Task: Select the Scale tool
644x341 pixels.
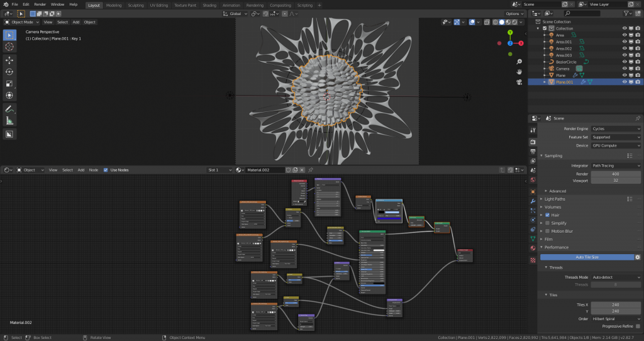Action: 9,84
